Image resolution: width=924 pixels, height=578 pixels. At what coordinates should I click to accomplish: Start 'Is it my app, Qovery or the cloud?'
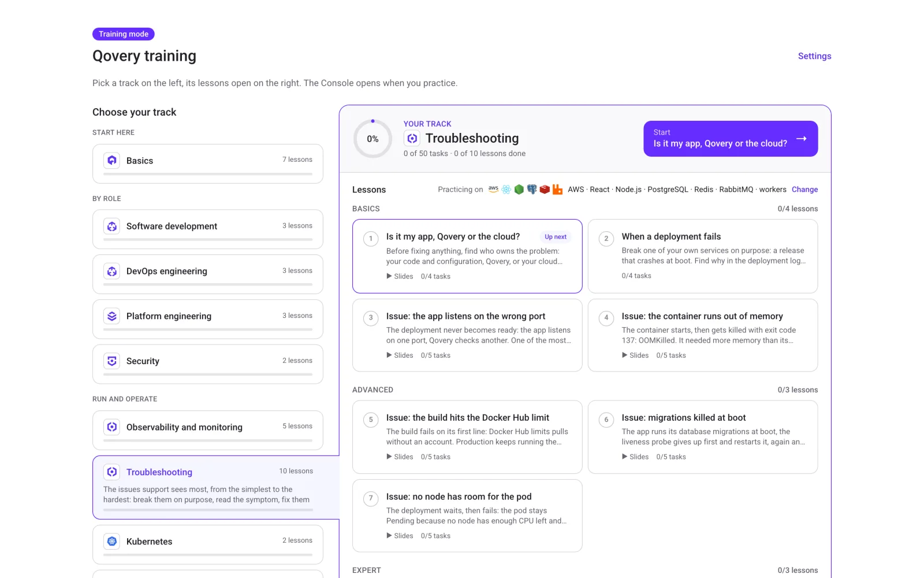click(x=731, y=139)
